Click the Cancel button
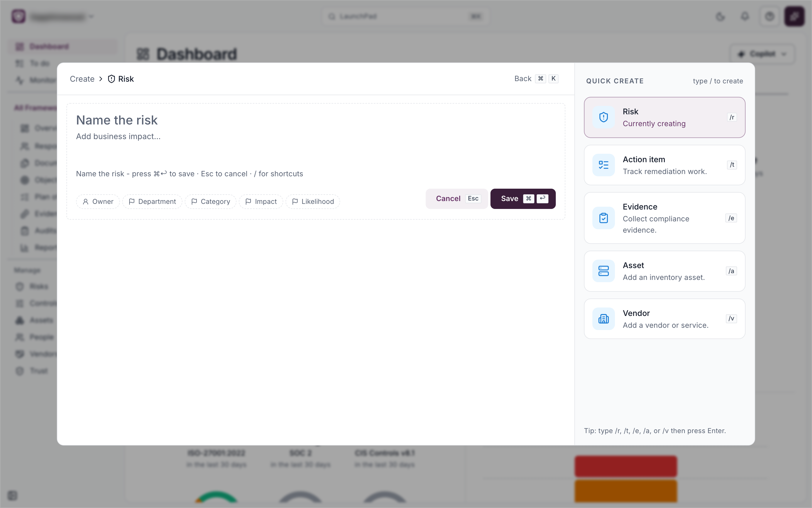 (457, 199)
